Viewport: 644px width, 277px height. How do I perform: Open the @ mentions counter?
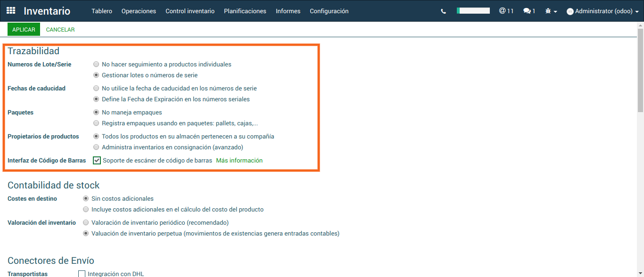(506, 11)
